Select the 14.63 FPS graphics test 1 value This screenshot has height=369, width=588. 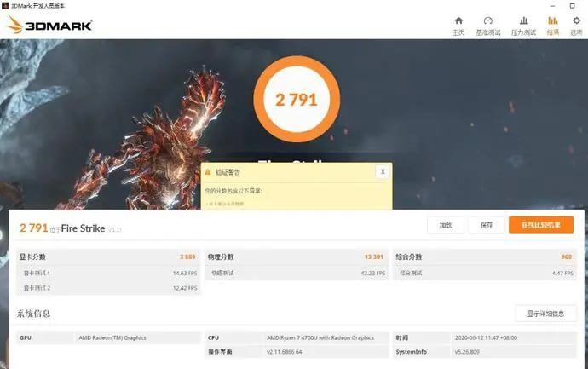185,274
